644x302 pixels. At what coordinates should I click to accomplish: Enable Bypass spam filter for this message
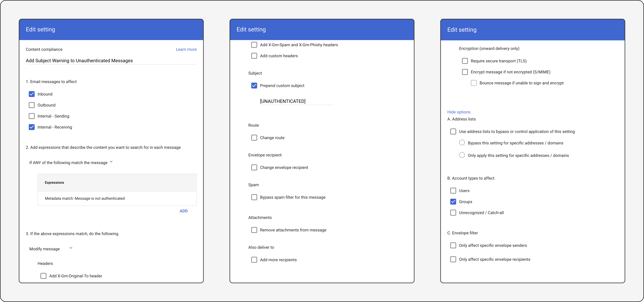254,197
